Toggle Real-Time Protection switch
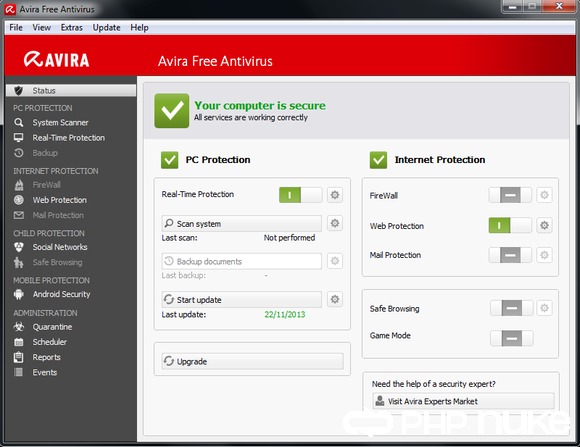 [x=301, y=195]
